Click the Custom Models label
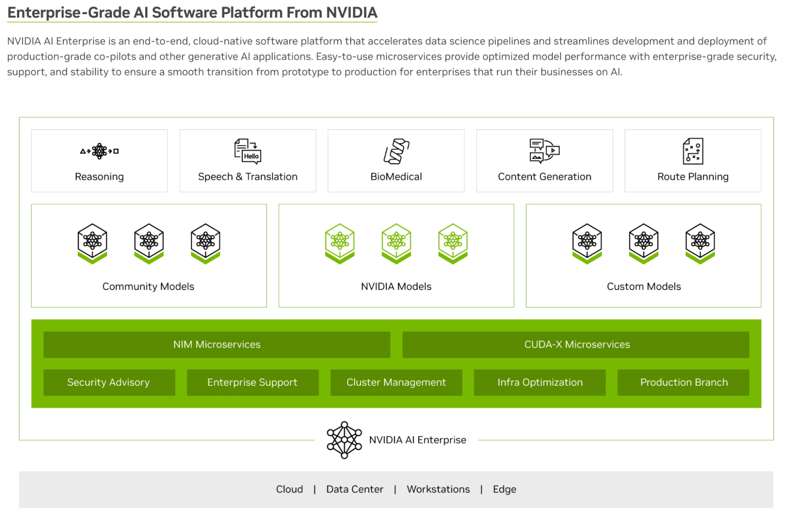789x521 pixels. point(644,286)
